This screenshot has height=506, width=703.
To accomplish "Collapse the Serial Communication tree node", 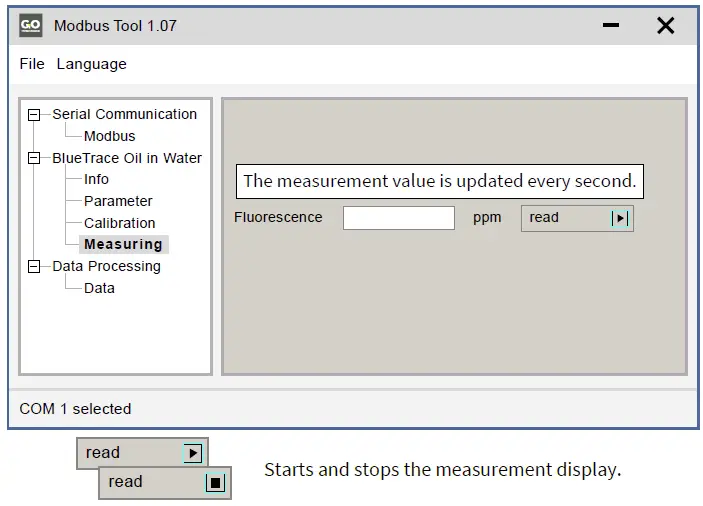I will pos(34,115).
